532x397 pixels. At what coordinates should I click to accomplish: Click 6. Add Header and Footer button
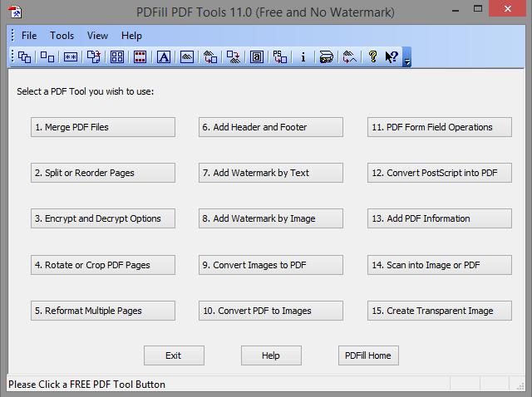(271, 127)
